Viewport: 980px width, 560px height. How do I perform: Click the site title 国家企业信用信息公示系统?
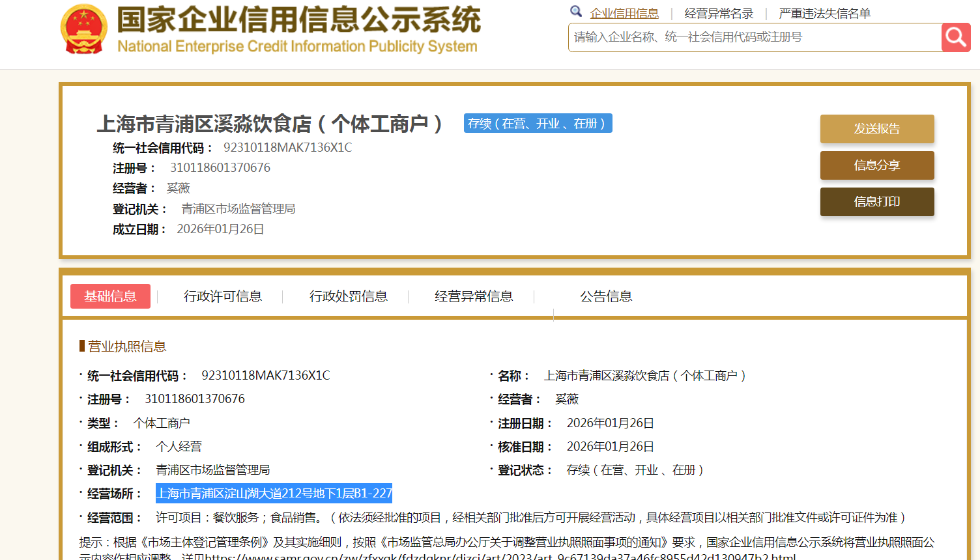point(298,20)
